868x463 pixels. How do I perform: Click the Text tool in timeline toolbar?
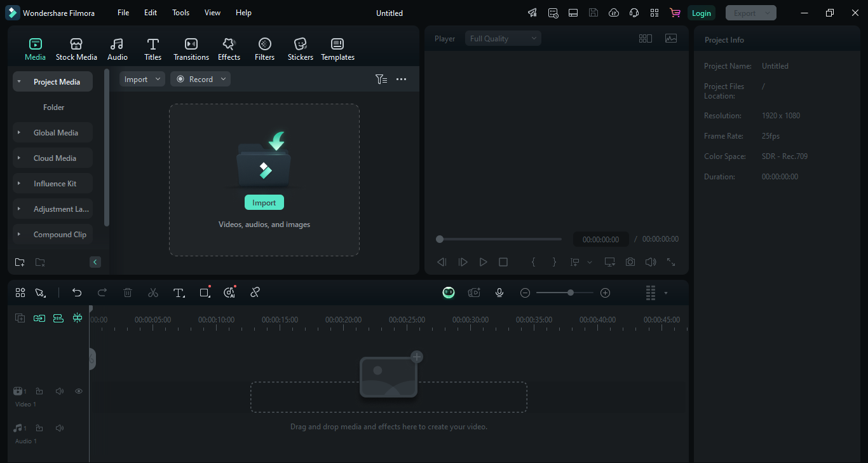[x=179, y=293]
